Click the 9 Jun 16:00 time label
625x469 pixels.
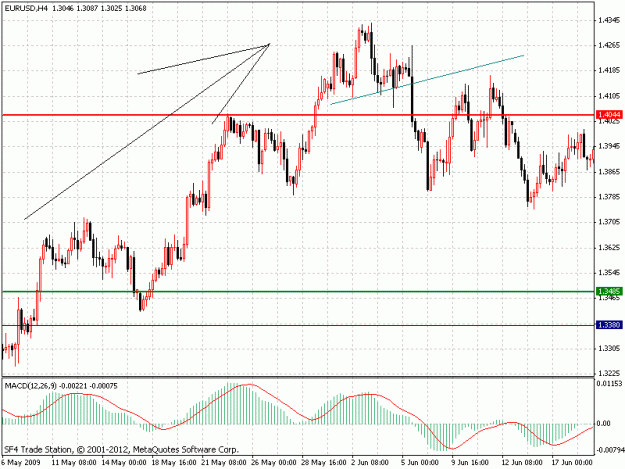click(x=470, y=463)
